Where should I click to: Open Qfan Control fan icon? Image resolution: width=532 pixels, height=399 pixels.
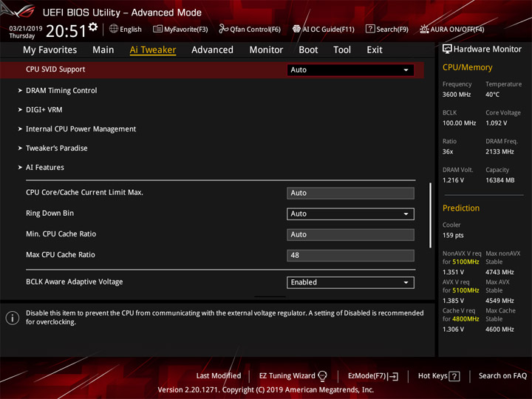coord(223,29)
